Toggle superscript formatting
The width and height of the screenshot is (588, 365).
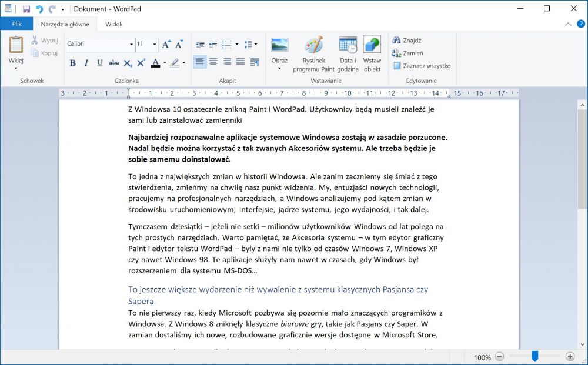141,62
